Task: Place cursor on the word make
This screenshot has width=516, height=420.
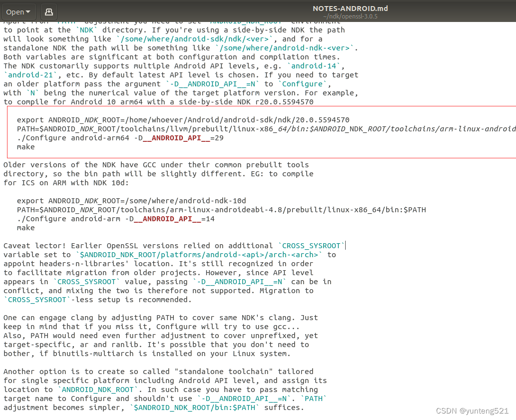Action: click(x=26, y=147)
